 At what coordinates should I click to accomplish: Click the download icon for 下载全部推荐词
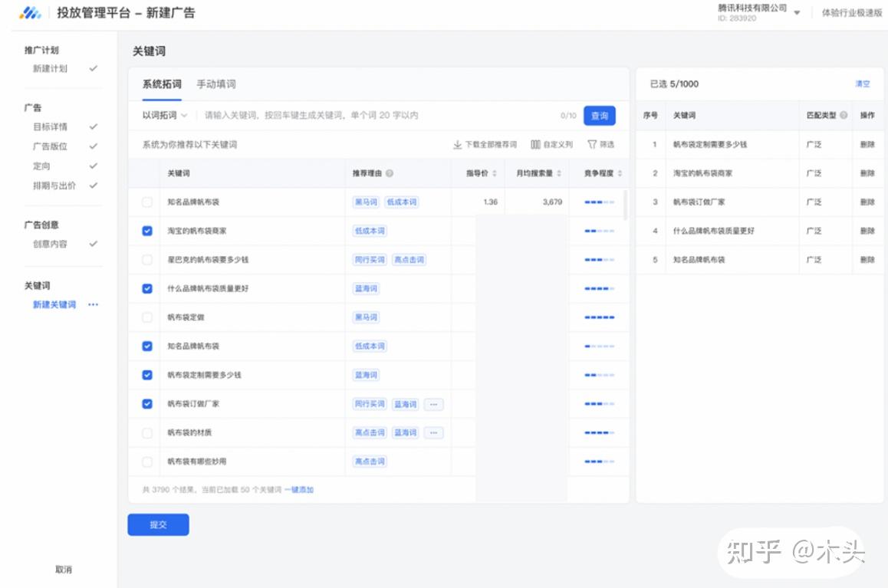click(x=457, y=144)
